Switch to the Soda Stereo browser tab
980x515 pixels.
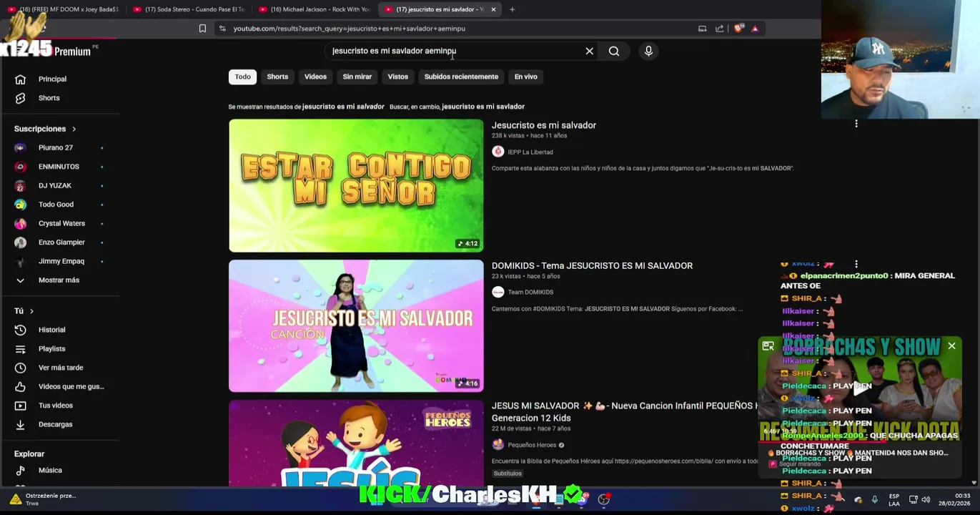(189, 9)
